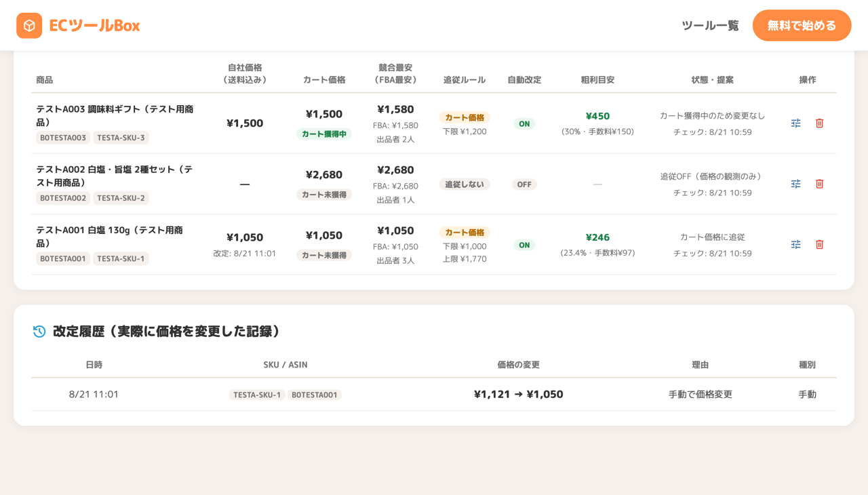
Task: Click カート価格 rule badge in テストA003 row
Action: [x=465, y=117]
